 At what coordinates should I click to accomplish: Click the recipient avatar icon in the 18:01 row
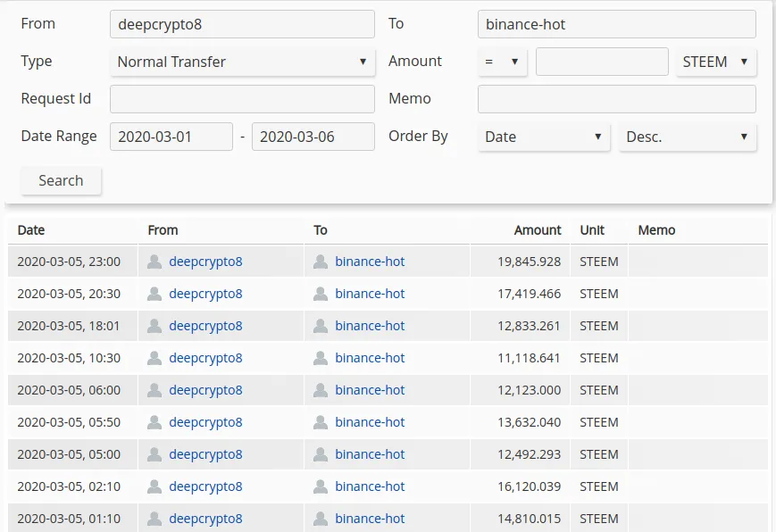coord(321,326)
